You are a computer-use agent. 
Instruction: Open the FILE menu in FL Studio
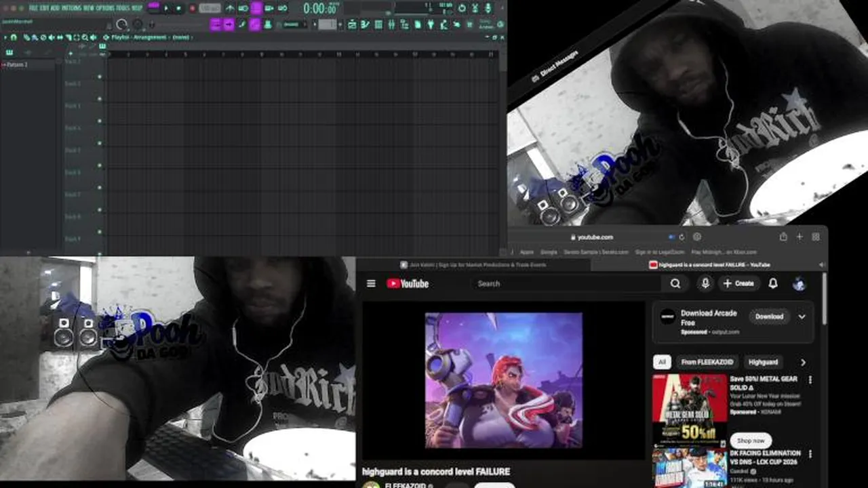(34, 8)
